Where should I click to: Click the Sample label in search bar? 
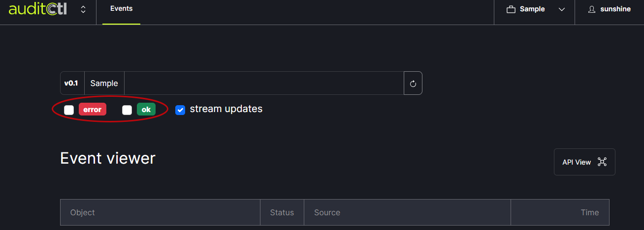click(x=104, y=83)
